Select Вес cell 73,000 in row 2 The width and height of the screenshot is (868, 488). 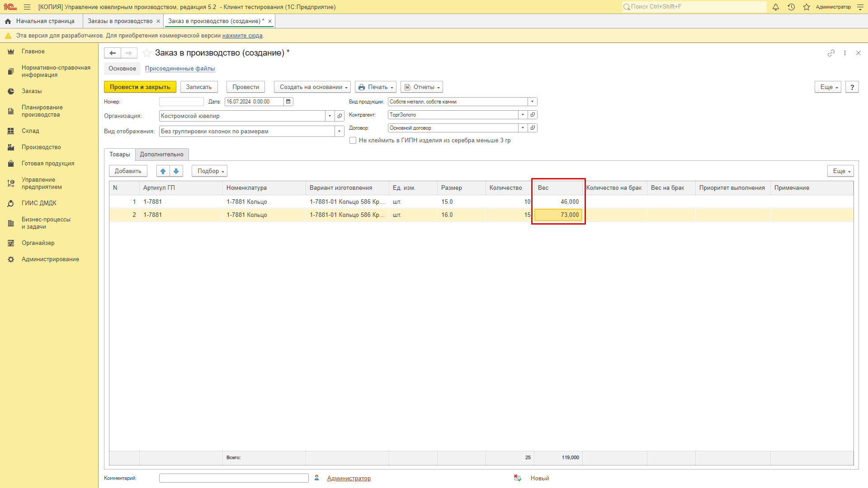(558, 215)
